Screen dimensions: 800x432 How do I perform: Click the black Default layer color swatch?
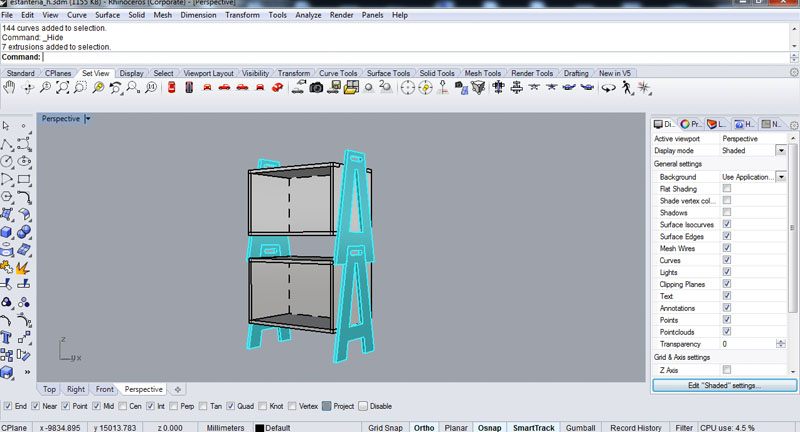click(x=260, y=428)
